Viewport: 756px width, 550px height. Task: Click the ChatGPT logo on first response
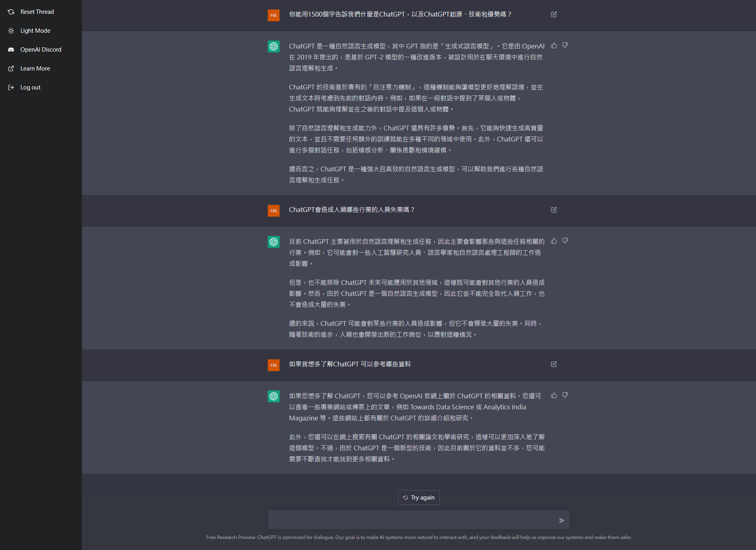(x=274, y=46)
